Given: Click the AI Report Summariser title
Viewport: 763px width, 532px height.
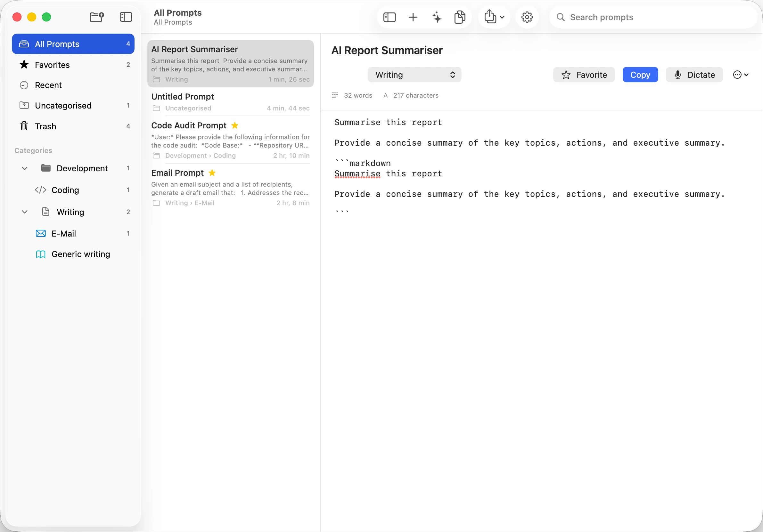Looking at the screenshot, I should pyautogui.click(x=387, y=50).
